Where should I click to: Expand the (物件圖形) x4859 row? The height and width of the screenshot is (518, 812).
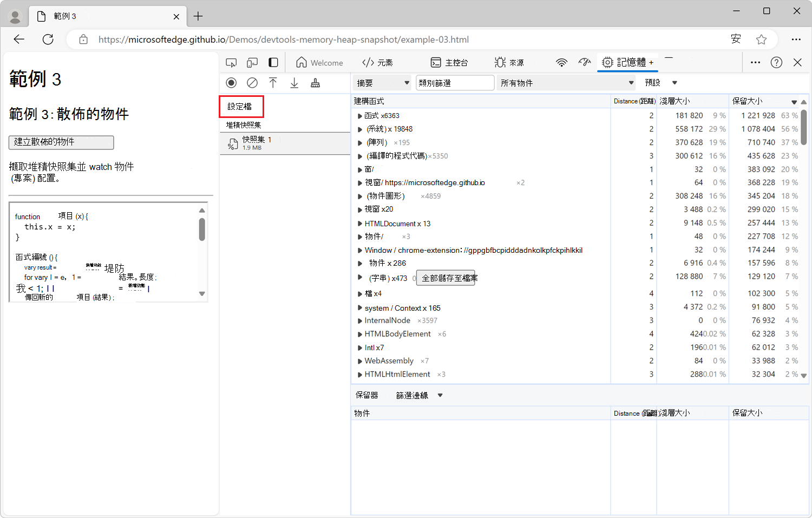coord(360,196)
